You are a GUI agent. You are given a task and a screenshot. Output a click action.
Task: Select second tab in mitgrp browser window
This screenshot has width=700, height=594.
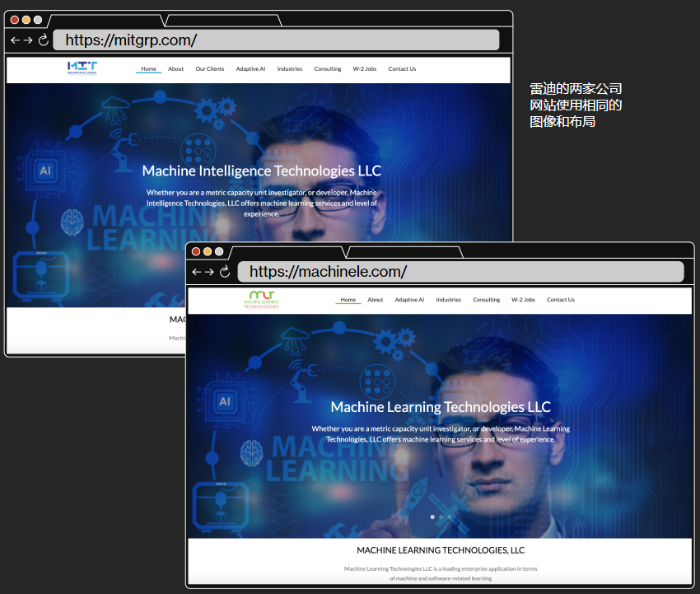(x=223, y=21)
